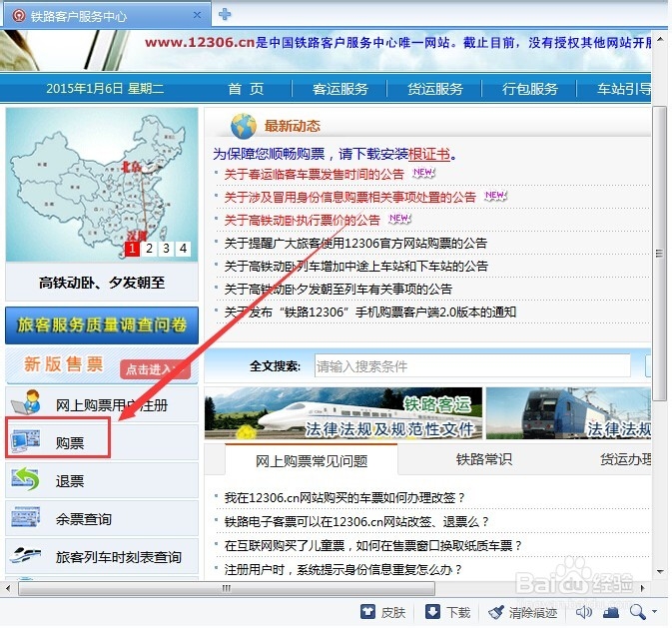This screenshot has height=628, width=672.
Task: Click the scroll down arrow at bottom right
Action: tap(660, 571)
